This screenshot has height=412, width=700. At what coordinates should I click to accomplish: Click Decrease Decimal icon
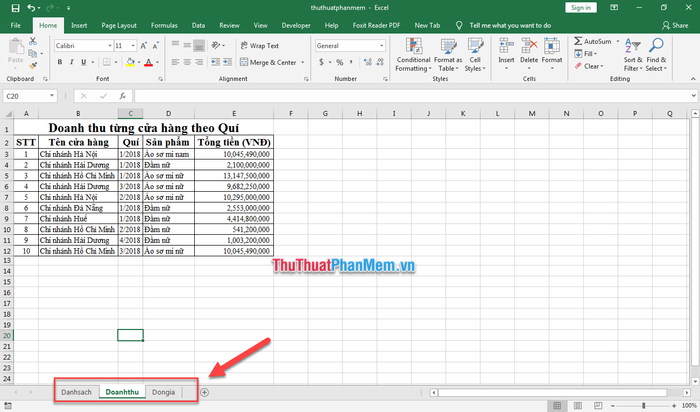380,62
